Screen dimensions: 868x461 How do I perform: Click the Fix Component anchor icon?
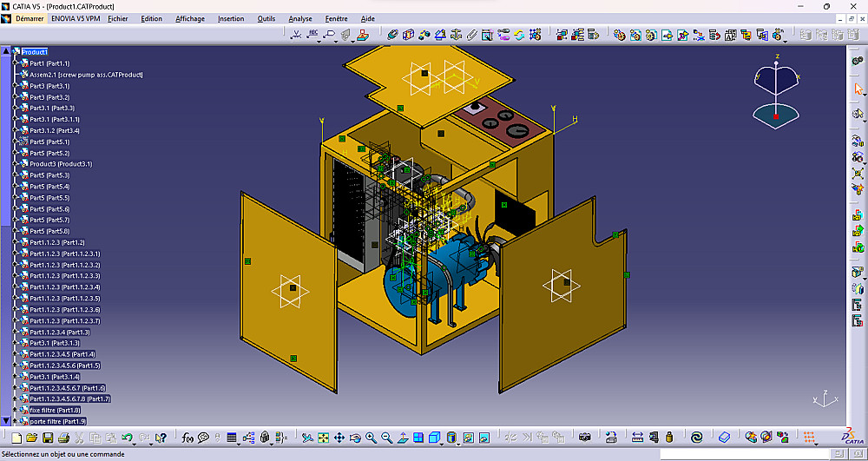[457, 35]
